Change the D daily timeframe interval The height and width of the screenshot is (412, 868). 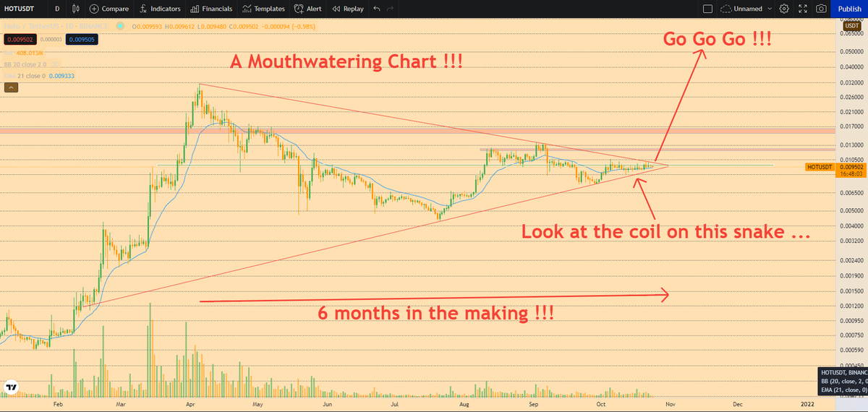56,9
